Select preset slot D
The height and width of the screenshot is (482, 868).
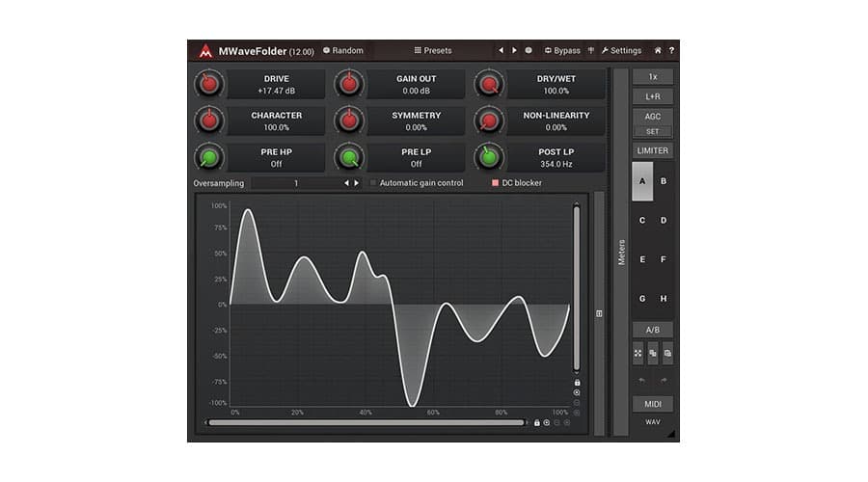(664, 220)
